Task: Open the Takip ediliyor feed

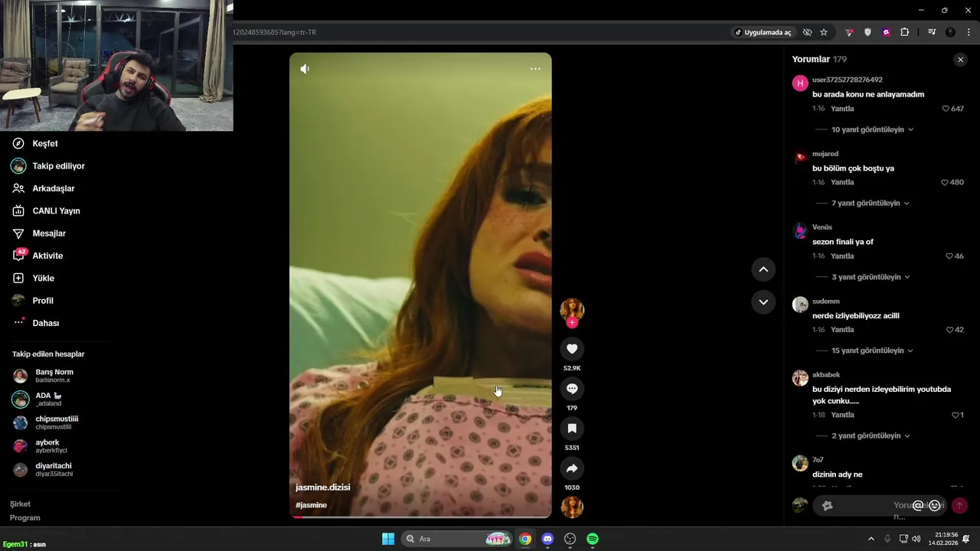Action: coord(58,166)
